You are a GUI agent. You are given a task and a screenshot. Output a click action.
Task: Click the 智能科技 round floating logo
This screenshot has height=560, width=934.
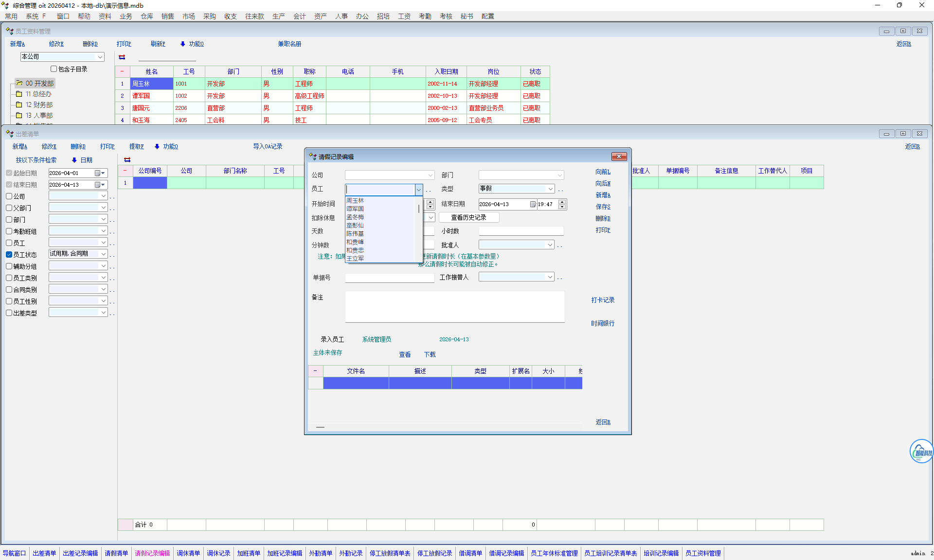point(921,452)
